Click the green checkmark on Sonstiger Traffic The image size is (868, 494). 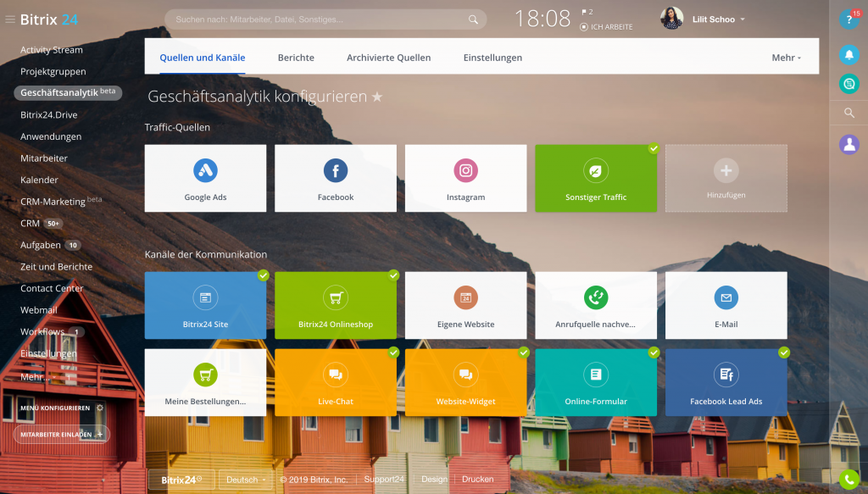654,148
